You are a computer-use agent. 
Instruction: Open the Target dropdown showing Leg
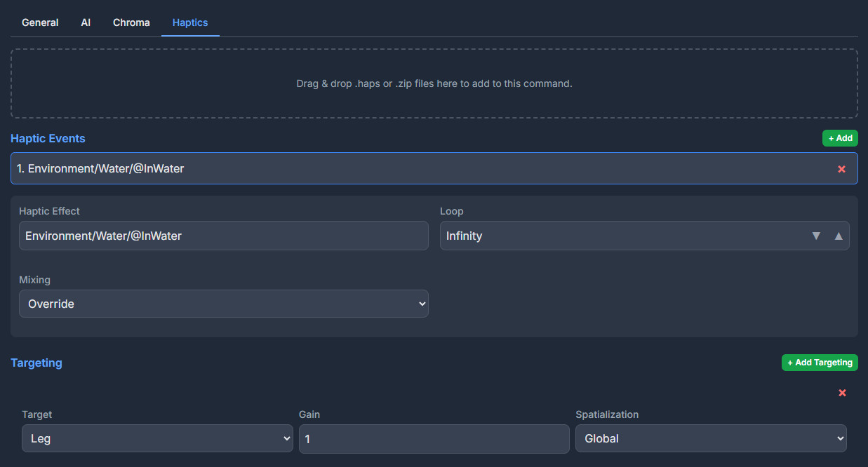click(x=157, y=438)
